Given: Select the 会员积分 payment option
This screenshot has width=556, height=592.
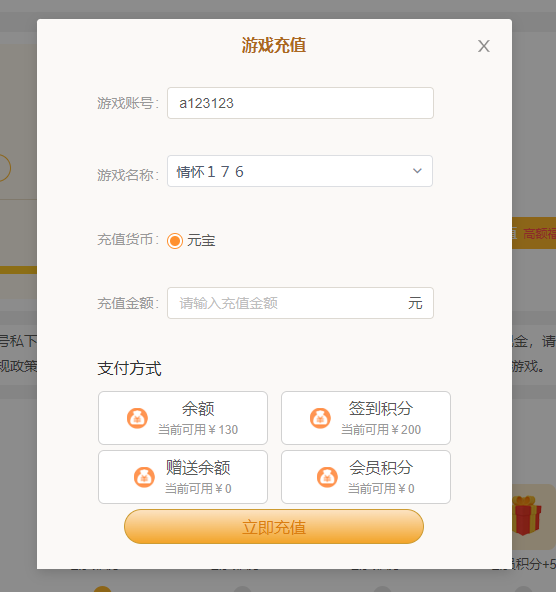Looking at the screenshot, I should [x=366, y=477].
